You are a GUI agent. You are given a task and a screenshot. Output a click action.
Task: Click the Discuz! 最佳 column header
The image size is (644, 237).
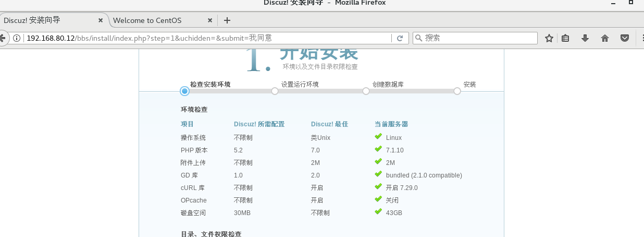point(329,124)
